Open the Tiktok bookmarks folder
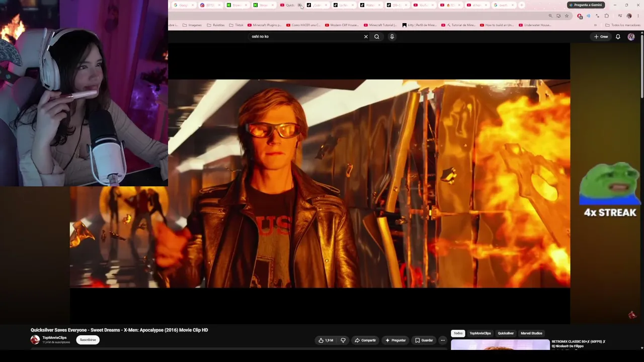 [x=236, y=25]
